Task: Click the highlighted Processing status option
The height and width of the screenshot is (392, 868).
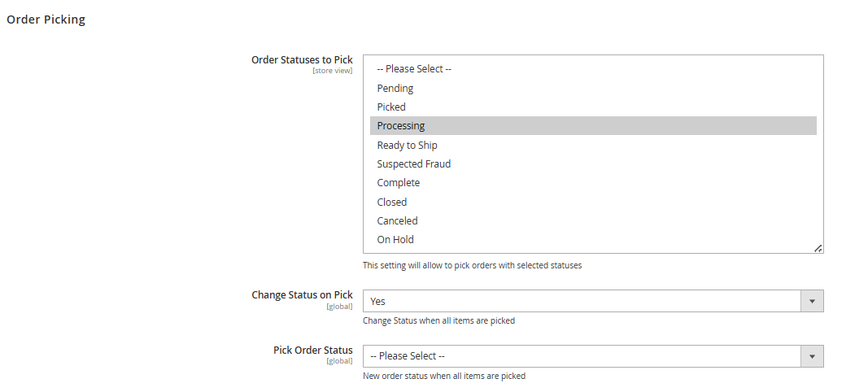Action: [401, 126]
